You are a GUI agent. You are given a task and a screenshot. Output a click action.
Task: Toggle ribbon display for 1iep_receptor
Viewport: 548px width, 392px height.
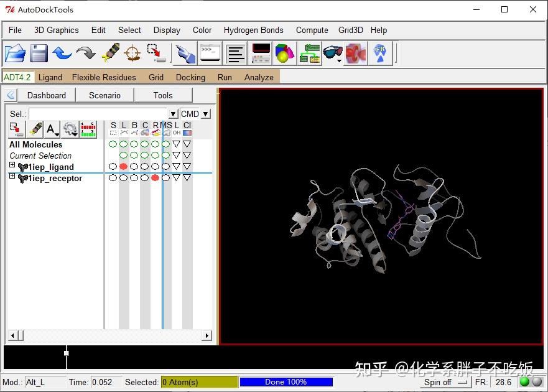click(155, 178)
